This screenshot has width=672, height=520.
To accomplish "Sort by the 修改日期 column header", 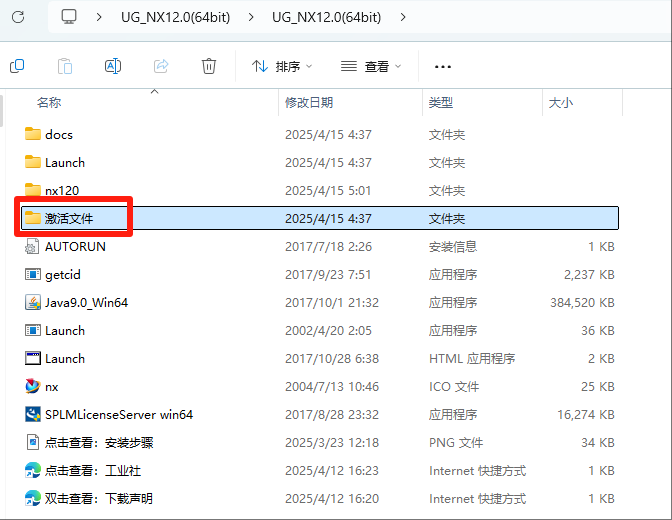I will coord(309,102).
